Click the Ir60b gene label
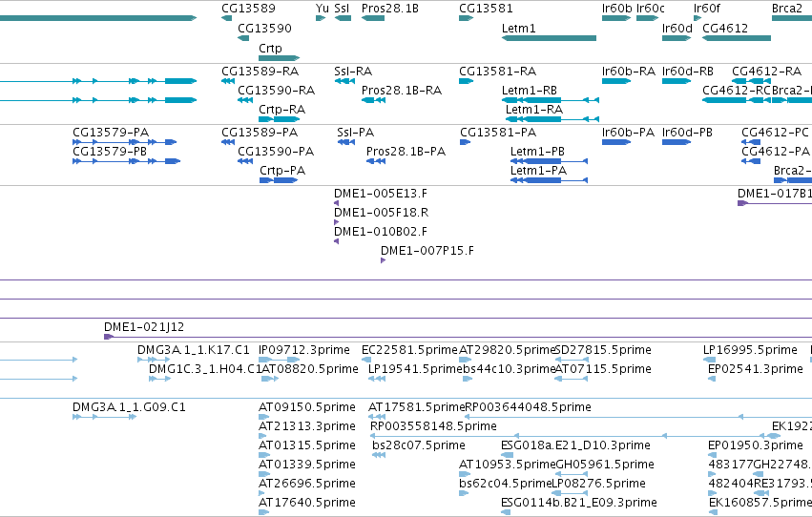 [616, 9]
